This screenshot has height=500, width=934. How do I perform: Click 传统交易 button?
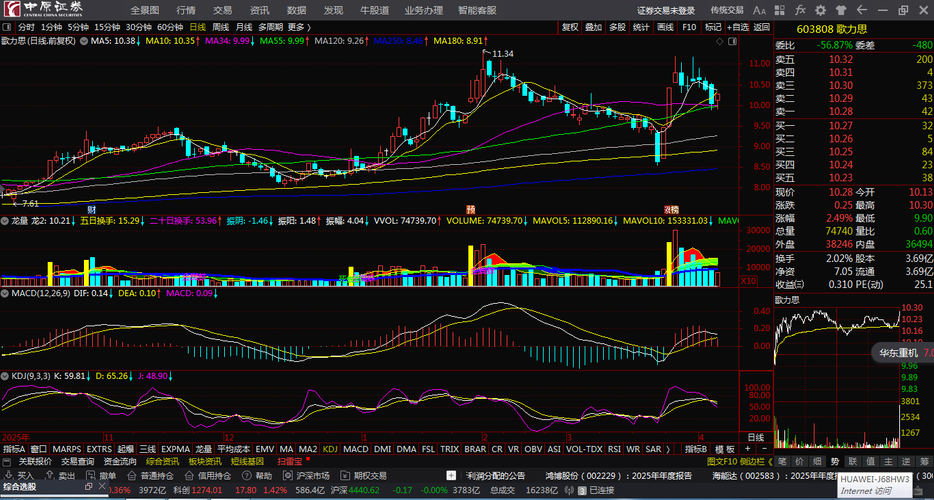(727, 10)
